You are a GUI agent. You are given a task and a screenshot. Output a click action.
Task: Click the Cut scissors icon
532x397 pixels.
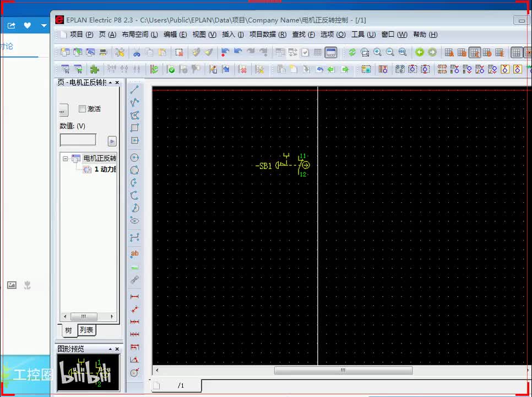[137, 52]
